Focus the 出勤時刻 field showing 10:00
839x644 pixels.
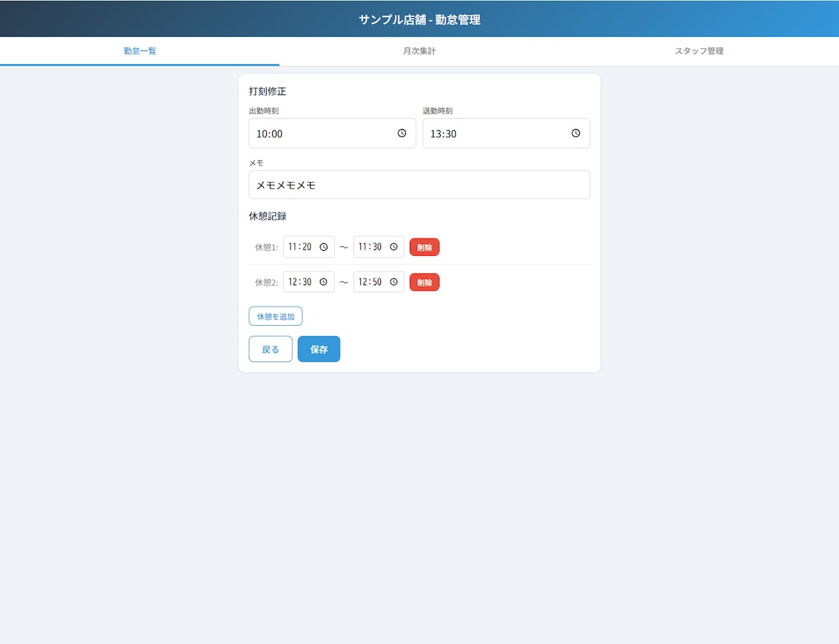coord(332,133)
